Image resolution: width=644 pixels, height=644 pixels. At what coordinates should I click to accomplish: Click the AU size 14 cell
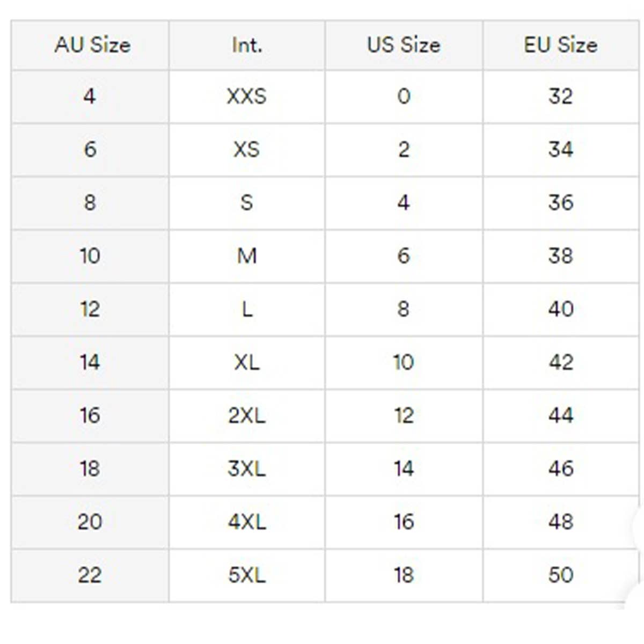click(x=90, y=363)
